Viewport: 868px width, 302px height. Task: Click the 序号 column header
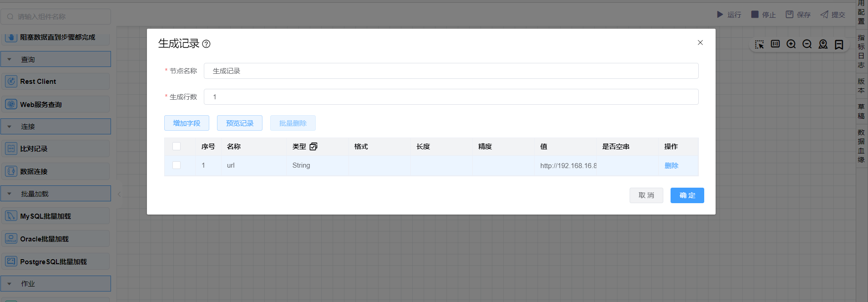point(208,146)
